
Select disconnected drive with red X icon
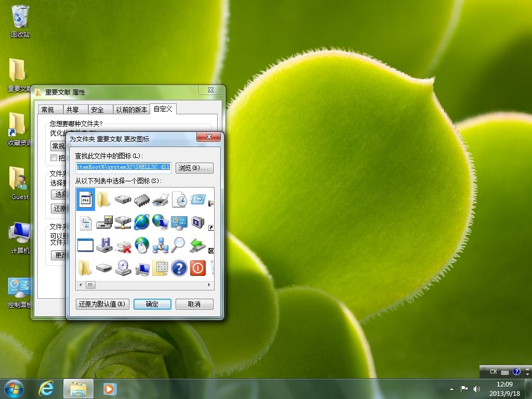[123, 246]
